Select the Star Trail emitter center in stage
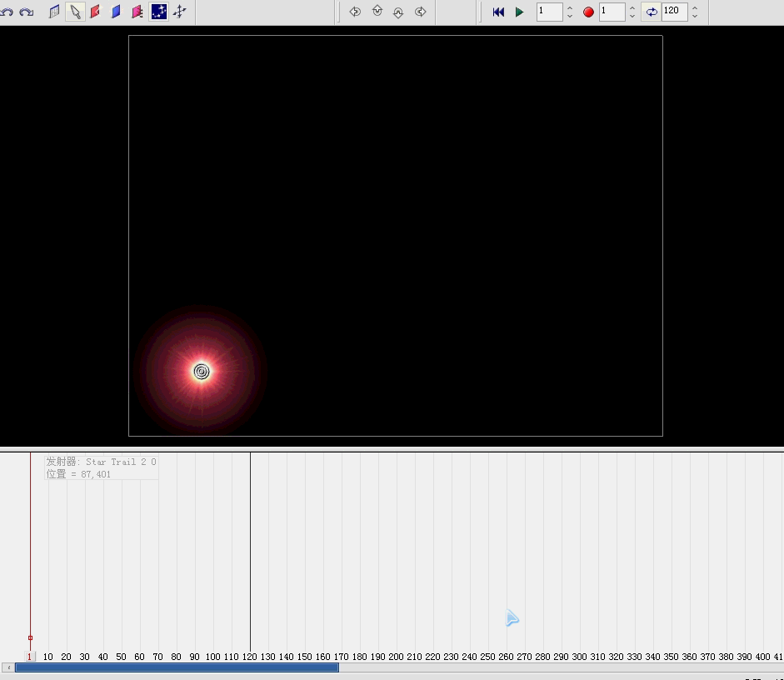 [x=202, y=372]
